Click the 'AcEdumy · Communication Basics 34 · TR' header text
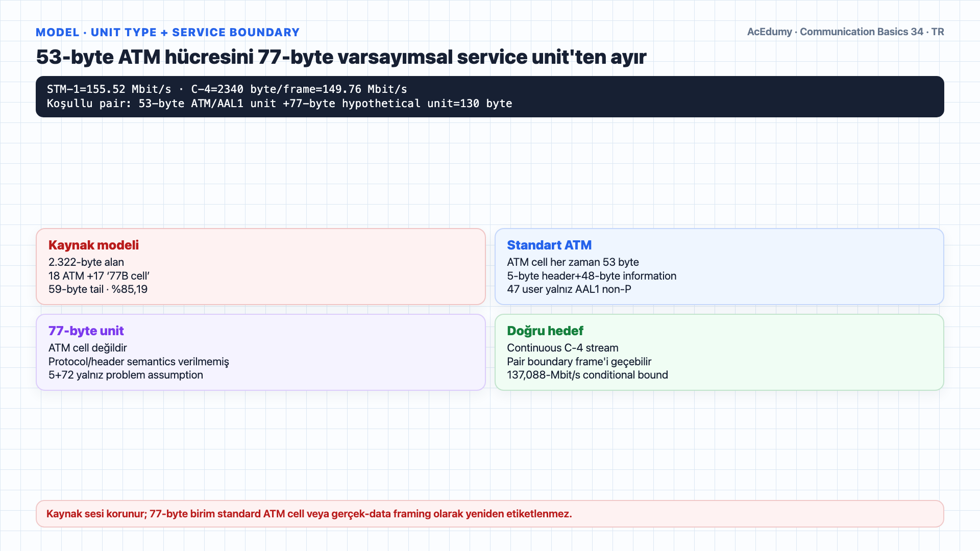The height and width of the screenshot is (551, 980). 845,32
